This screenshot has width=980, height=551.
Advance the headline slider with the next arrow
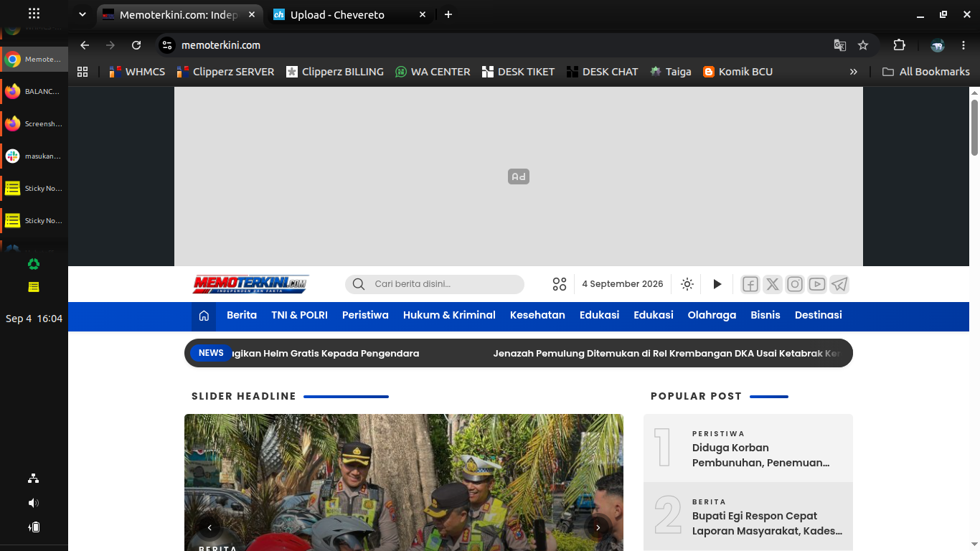(598, 527)
